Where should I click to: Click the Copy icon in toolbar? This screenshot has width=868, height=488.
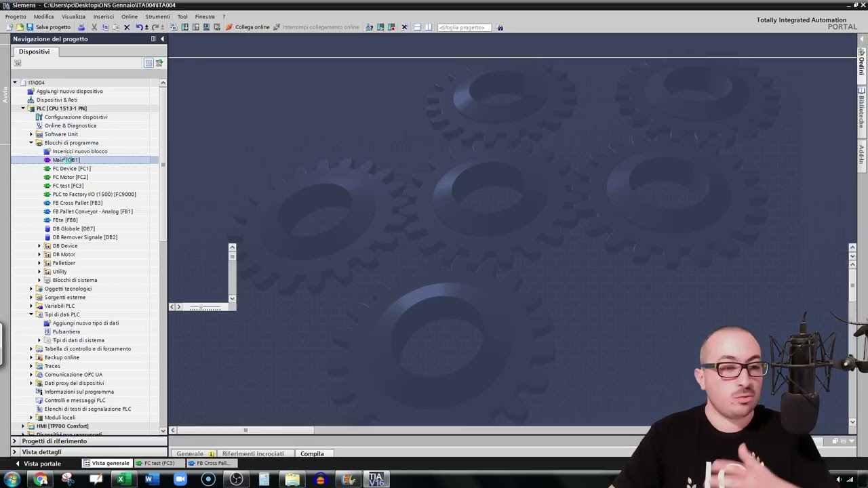click(x=105, y=27)
